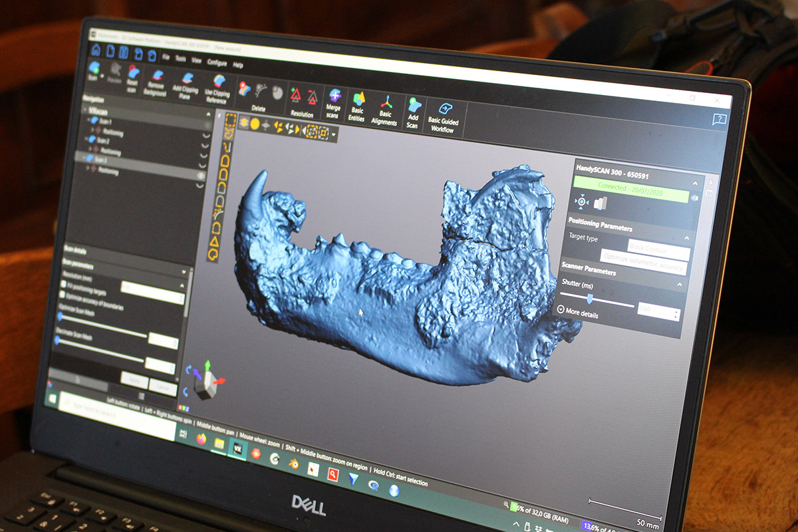Collapse the Positioning Parameters section
This screenshot has height=532, width=798.
[x=686, y=237]
